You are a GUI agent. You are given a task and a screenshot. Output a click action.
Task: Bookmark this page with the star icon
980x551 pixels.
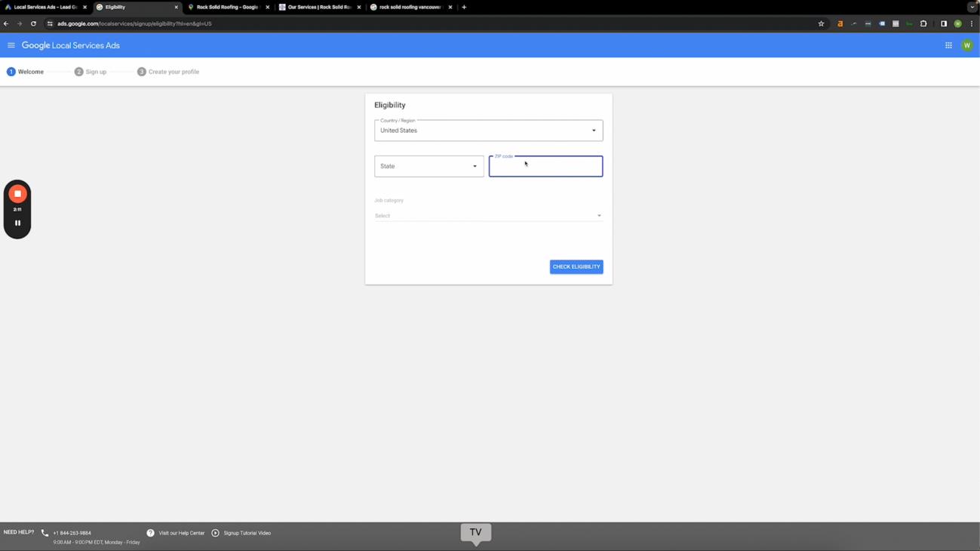(821, 23)
